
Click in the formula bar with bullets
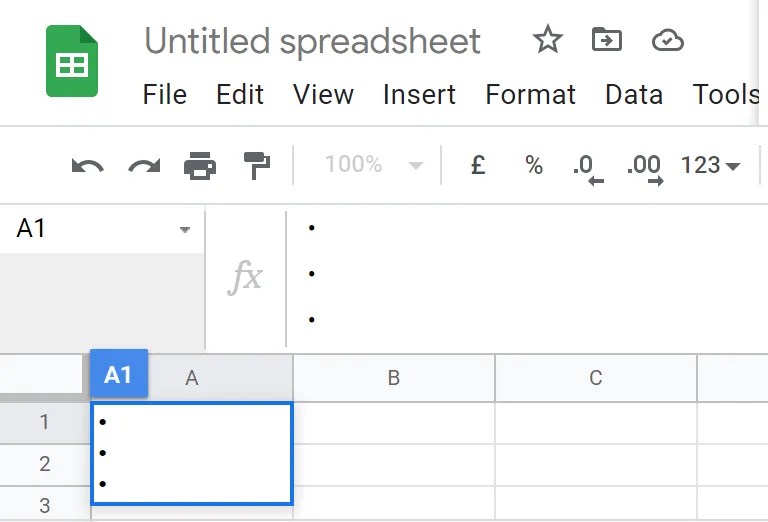coord(528,278)
